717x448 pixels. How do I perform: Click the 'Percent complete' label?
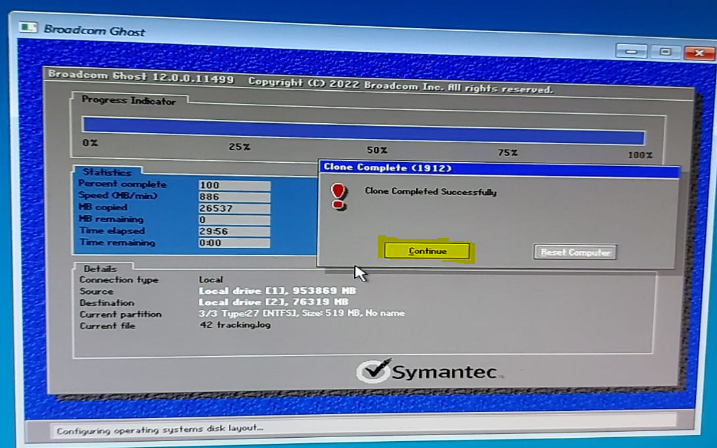[122, 184]
